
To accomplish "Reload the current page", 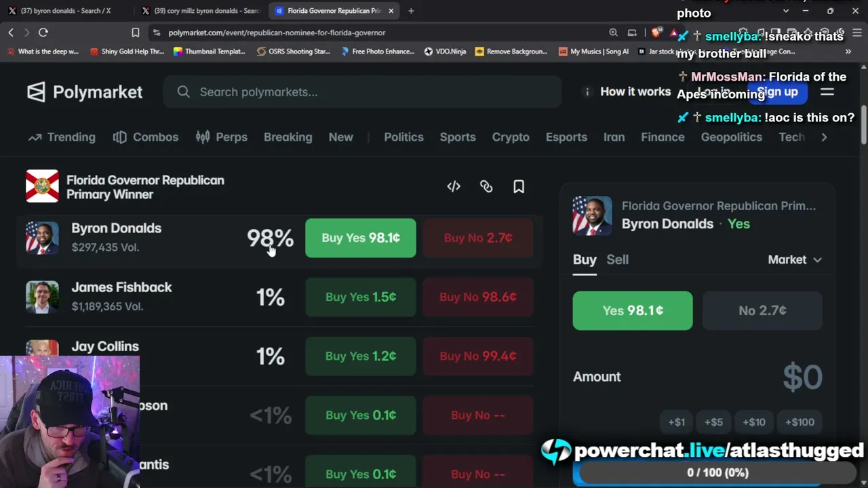I will [x=43, y=33].
